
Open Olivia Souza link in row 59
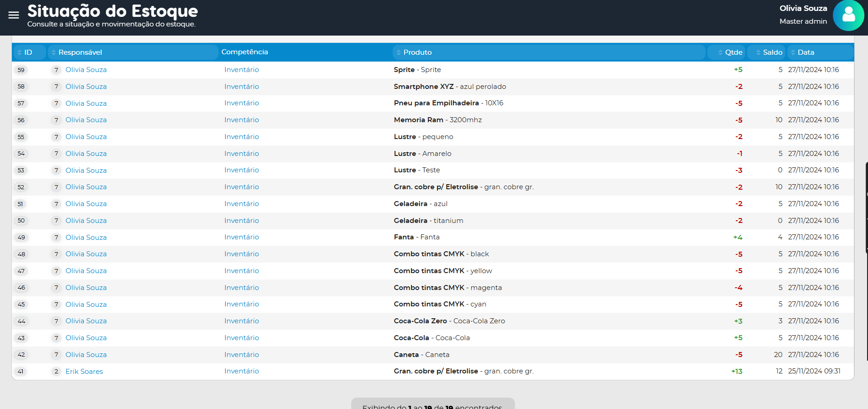[x=86, y=70]
